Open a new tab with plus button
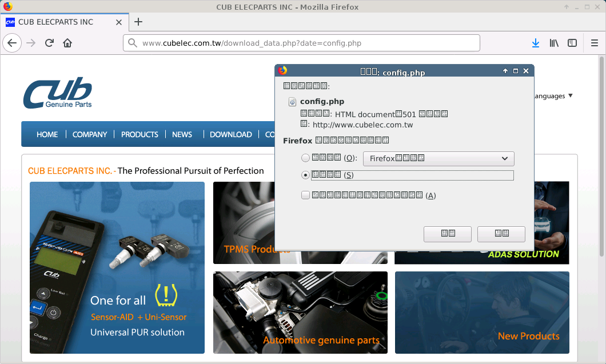 (138, 22)
